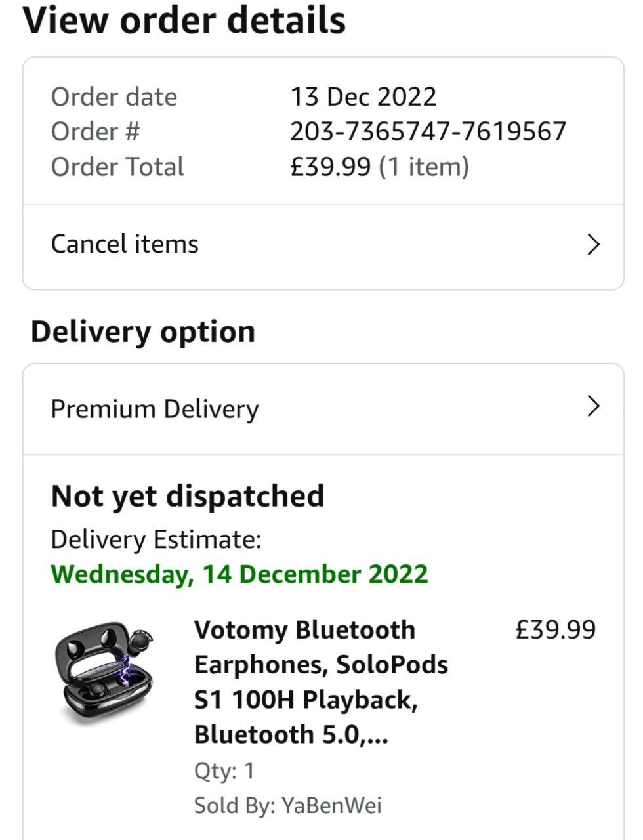Open the Votomy Bluetooth Earphones product title

tap(321, 682)
